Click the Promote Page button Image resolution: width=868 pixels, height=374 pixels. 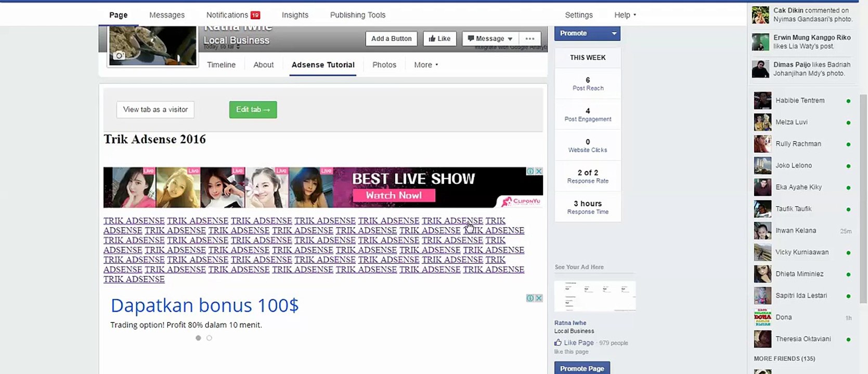[x=582, y=368]
